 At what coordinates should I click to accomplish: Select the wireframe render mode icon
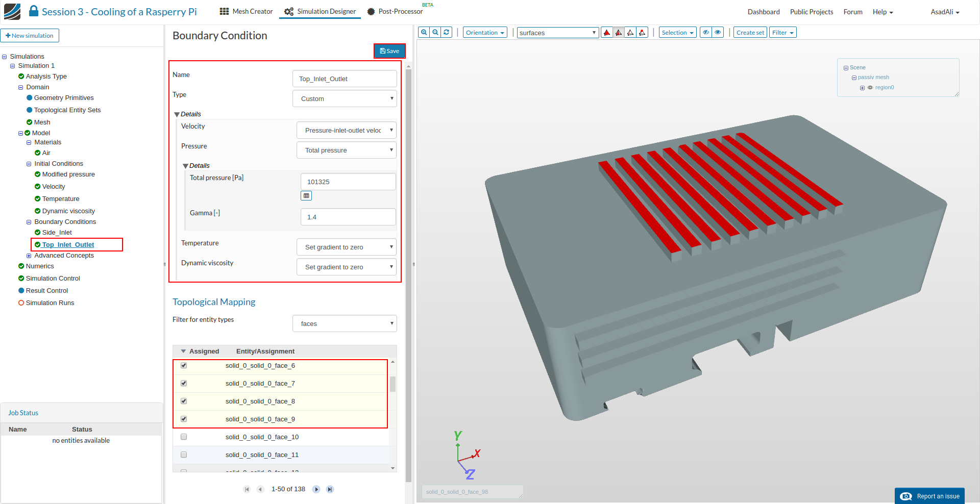(630, 33)
